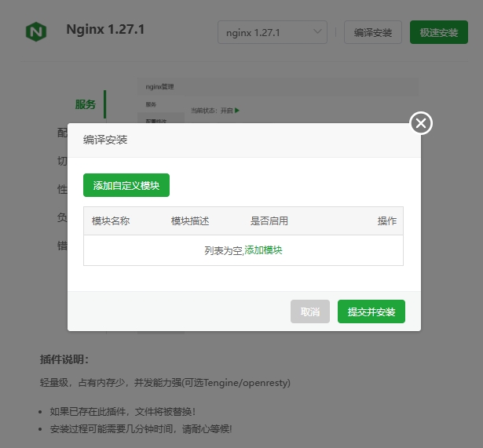Image resolution: width=483 pixels, height=448 pixels.
Task: Click the 安装过程可能需要几分钟 bullet note
Action: (141, 429)
